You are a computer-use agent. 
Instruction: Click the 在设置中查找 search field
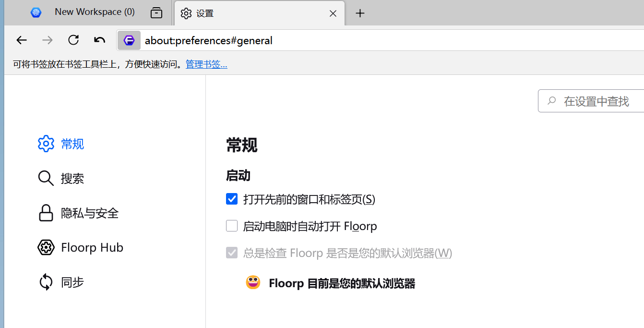596,101
